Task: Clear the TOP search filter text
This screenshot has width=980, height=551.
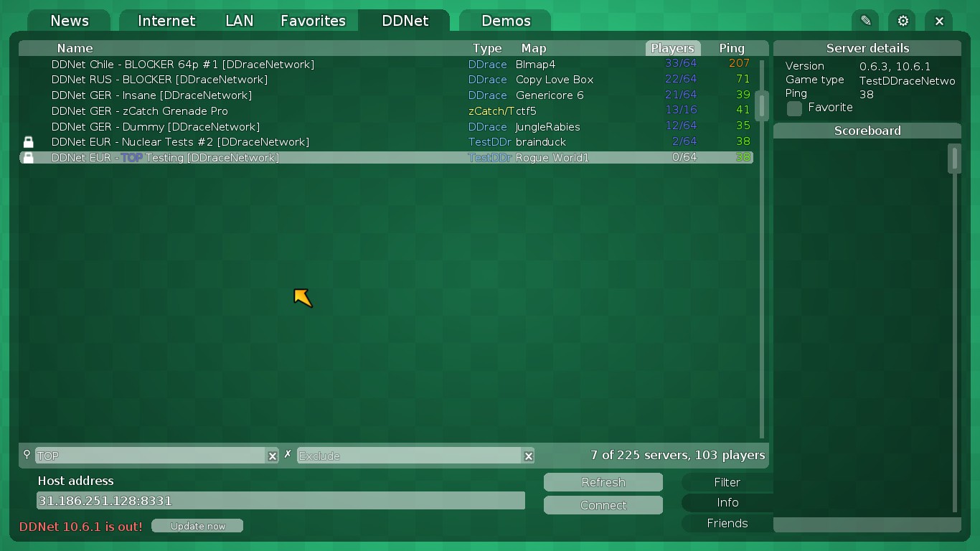Action: click(x=273, y=456)
